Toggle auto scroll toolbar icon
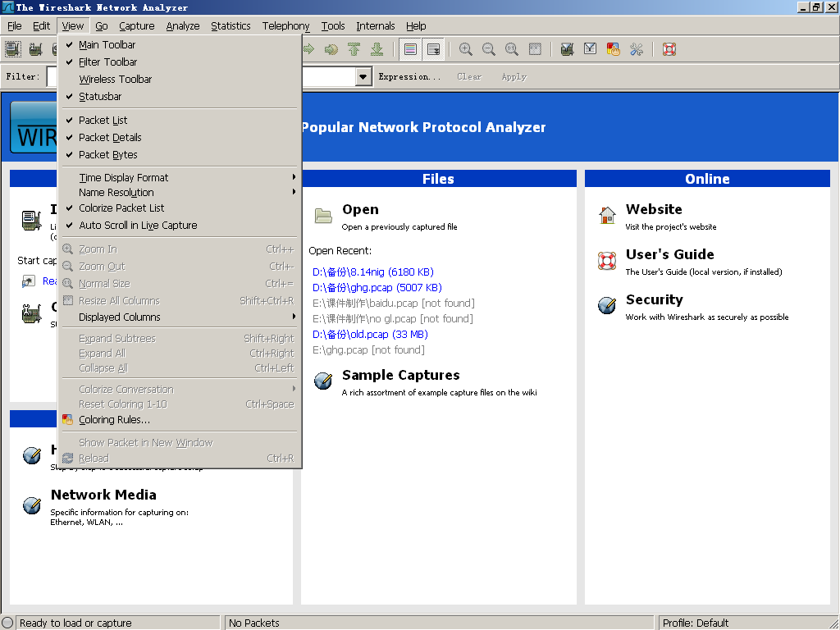Viewport: 840px width, 630px height. (x=433, y=49)
